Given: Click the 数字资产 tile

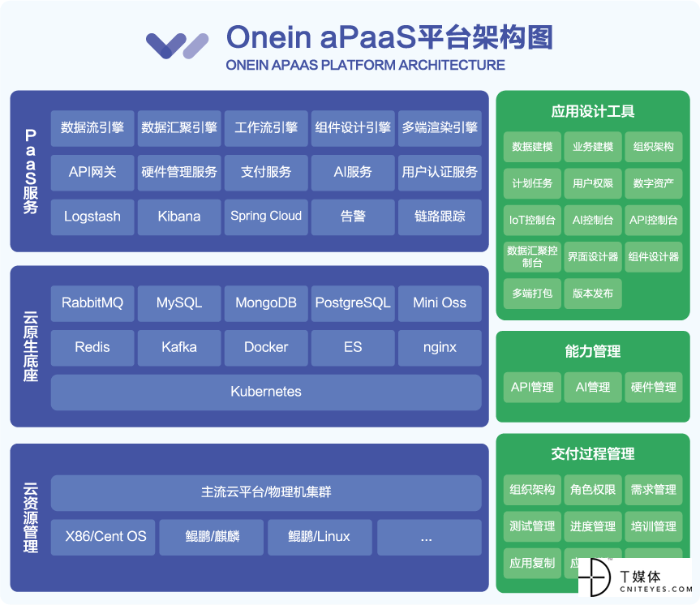Looking at the screenshot, I should click(654, 183).
